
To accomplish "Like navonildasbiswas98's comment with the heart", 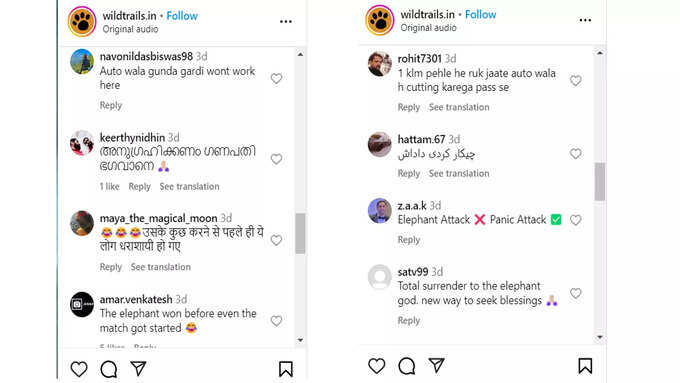I will pyautogui.click(x=276, y=79).
